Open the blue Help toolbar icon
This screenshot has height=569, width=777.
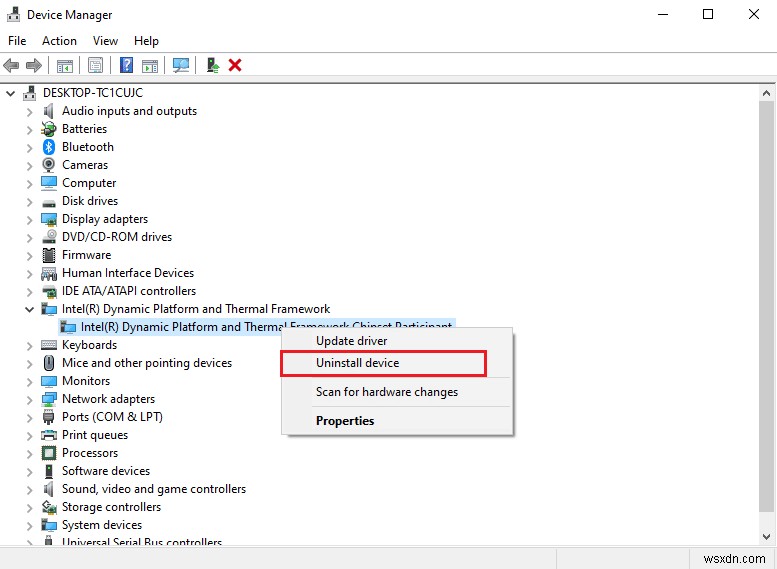pos(126,65)
